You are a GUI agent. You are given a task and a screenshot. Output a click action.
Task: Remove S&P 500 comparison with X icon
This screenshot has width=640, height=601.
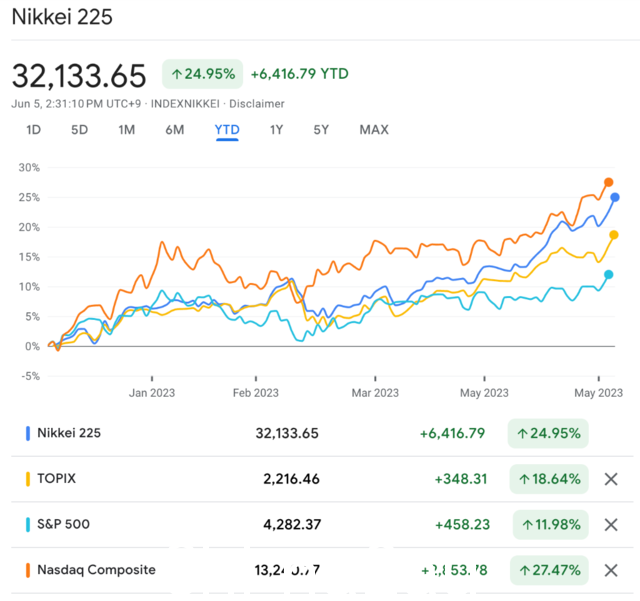pyautogui.click(x=611, y=525)
